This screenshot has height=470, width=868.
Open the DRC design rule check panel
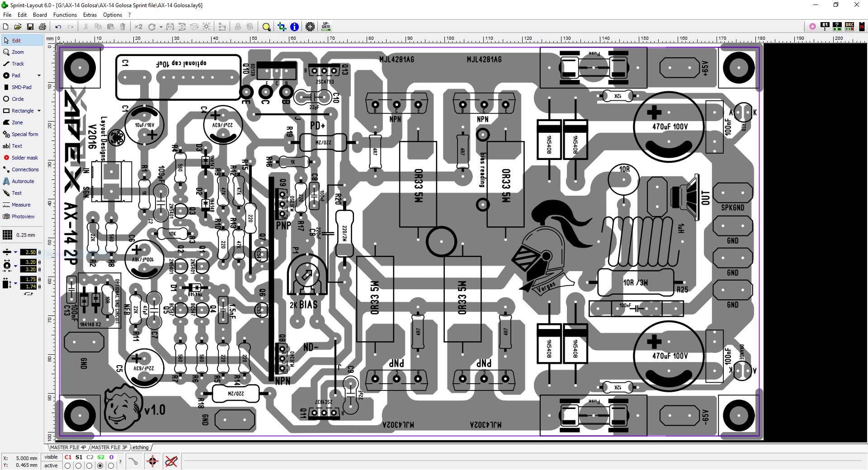[x=849, y=27]
